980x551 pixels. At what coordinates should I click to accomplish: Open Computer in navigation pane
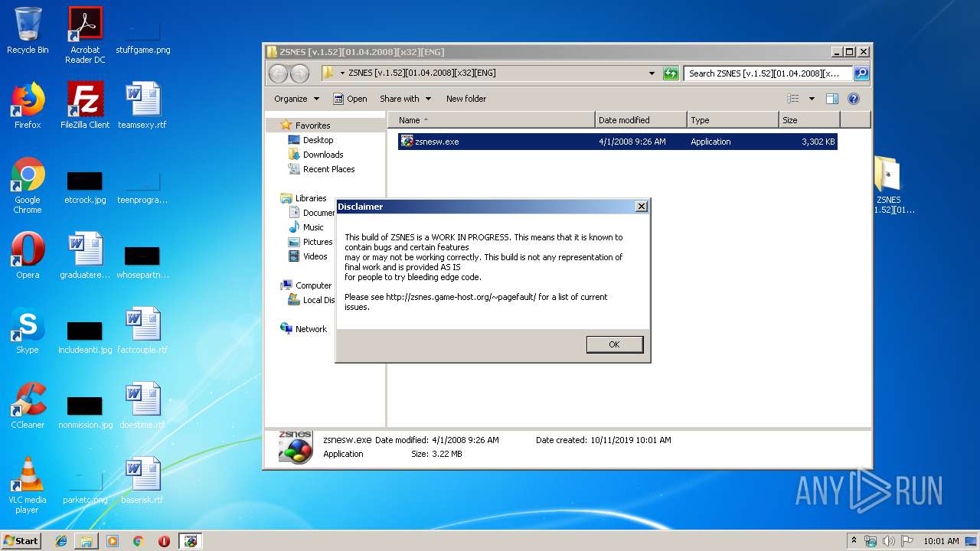point(313,285)
